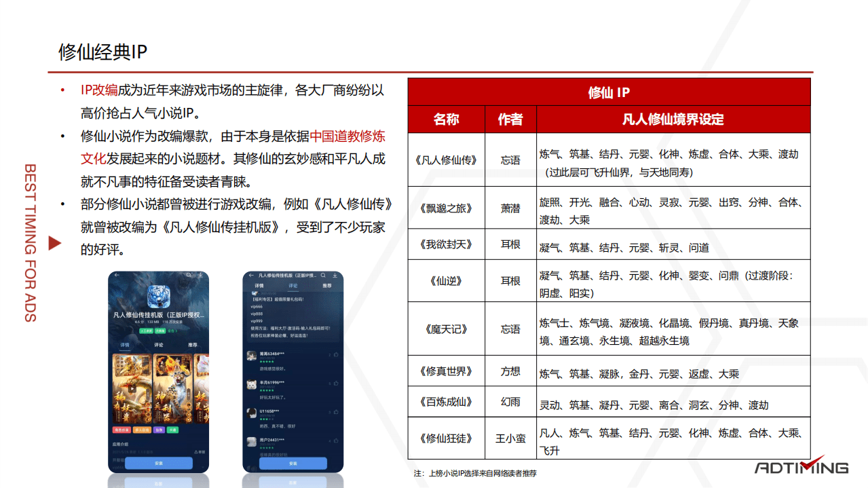Click the white tiger app icon
Viewport: 868px width, 488px height.
(157, 296)
